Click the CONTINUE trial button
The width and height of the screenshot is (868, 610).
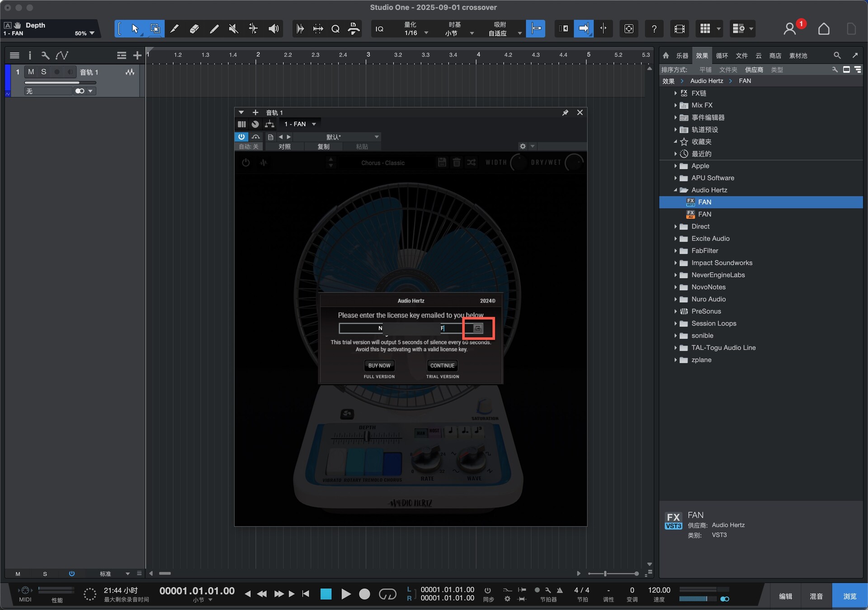442,365
